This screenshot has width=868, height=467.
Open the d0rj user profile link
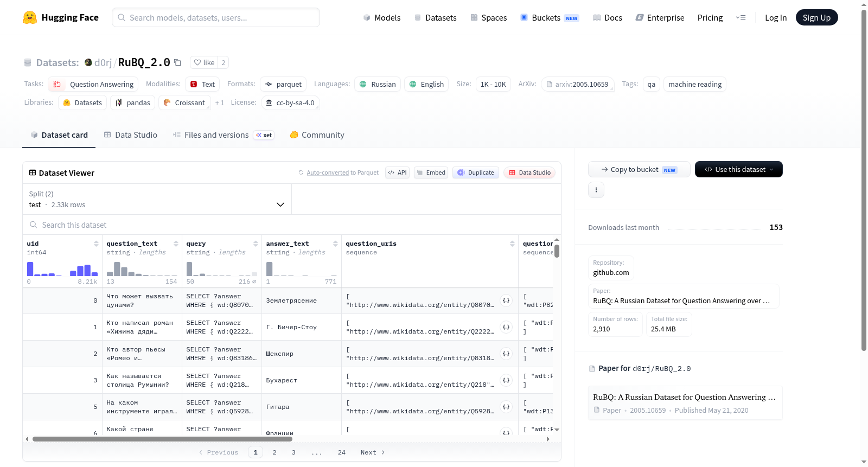tap(103, 62)
